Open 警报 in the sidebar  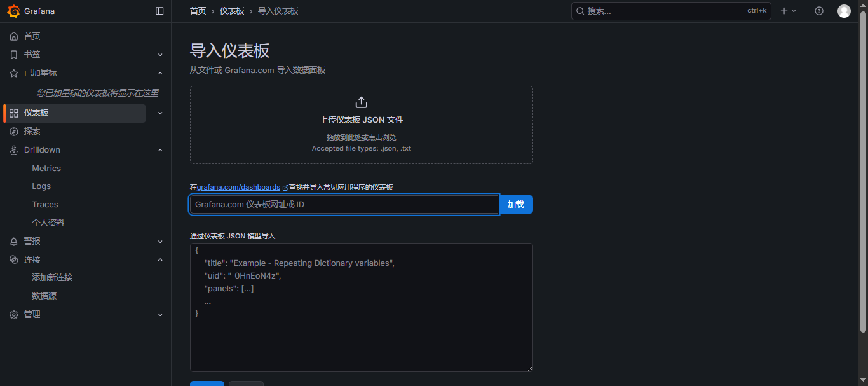pyautogui.click(x=32, y=242)
